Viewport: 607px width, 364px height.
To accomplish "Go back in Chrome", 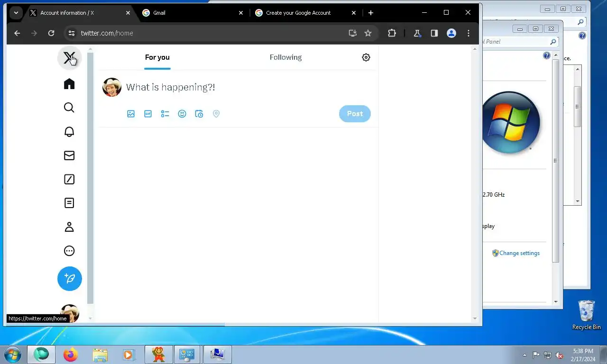I will 17,33.
